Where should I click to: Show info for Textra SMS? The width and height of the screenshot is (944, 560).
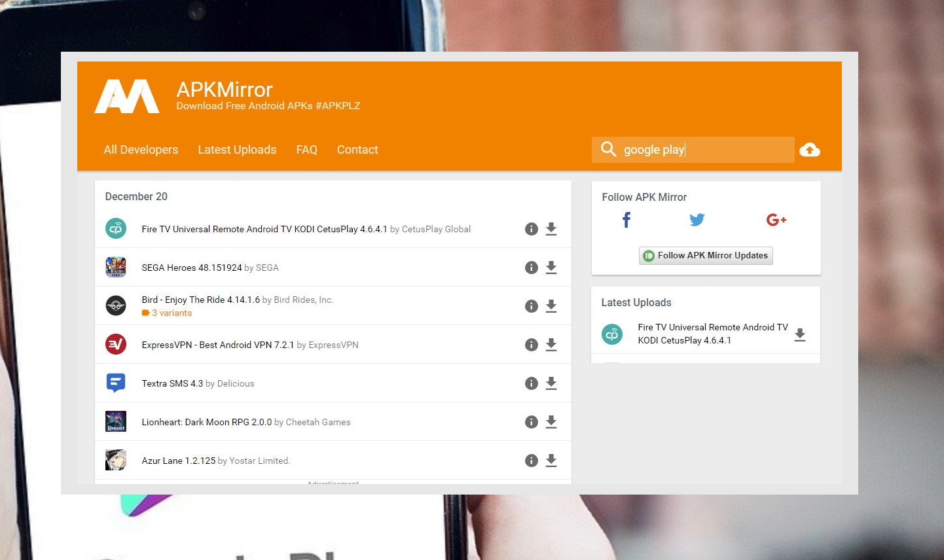[x=532, y=383]
